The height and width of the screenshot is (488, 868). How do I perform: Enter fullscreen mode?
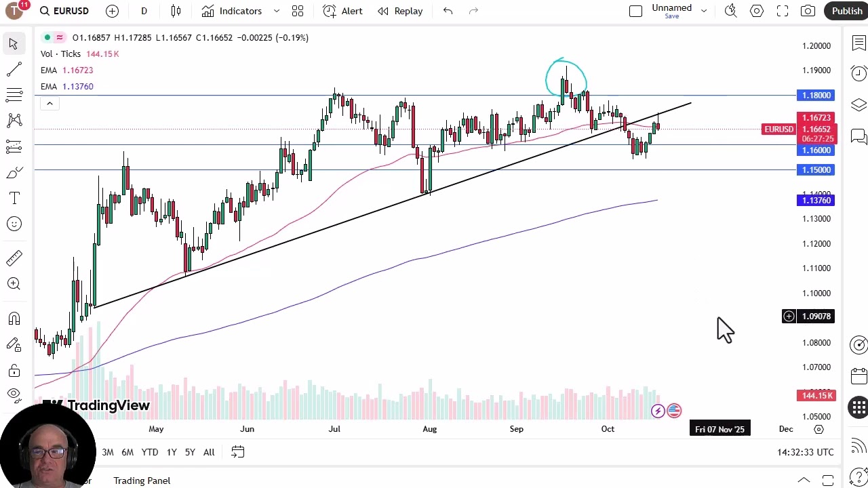[783, 11]
